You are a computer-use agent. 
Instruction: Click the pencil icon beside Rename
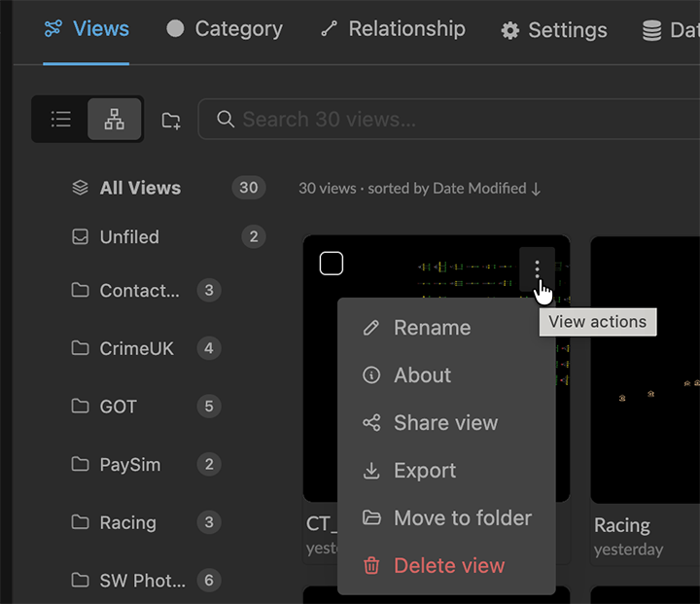371,328
